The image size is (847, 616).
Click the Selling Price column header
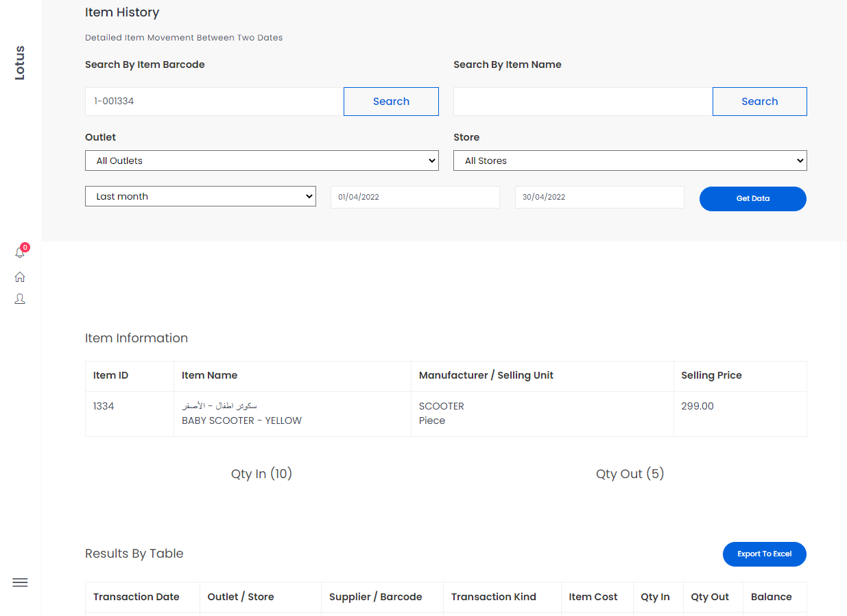(x=711, y=375)
